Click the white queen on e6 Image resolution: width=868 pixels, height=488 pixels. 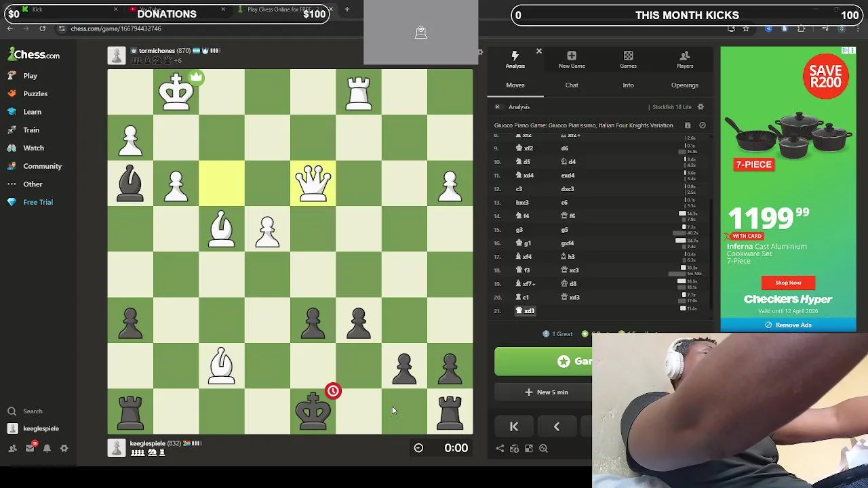[x=313, y=183]
